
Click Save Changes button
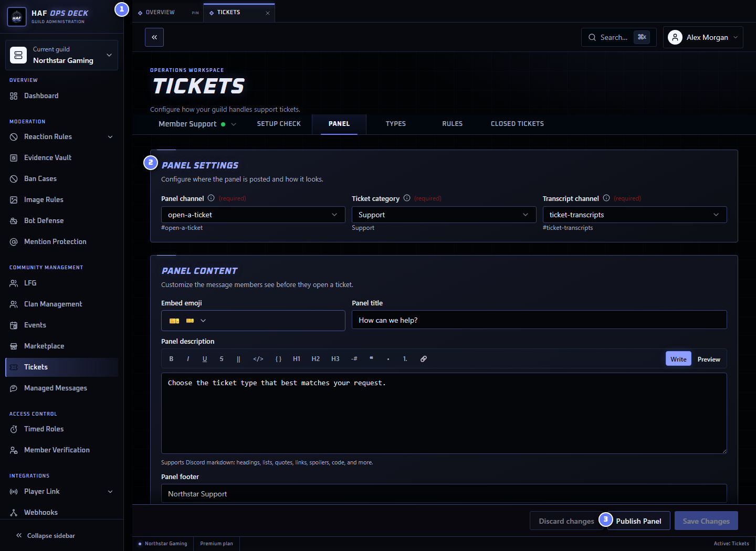[x=706, y=521]
